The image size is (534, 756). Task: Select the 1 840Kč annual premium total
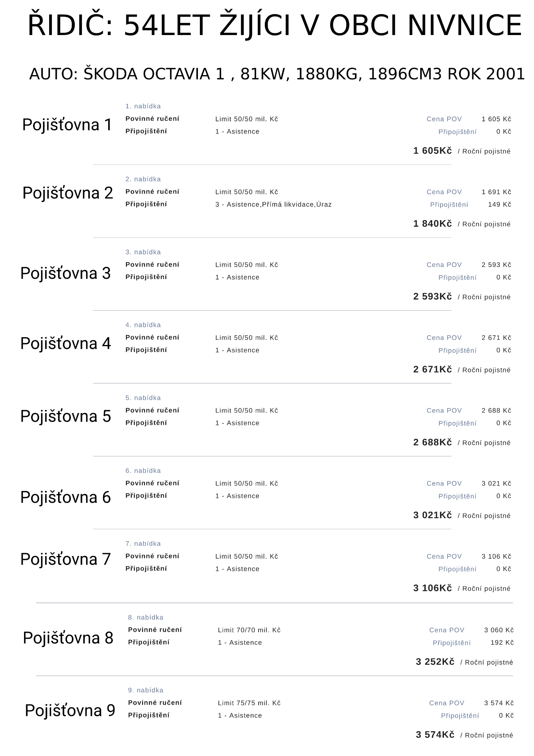(x=432, y=224)
